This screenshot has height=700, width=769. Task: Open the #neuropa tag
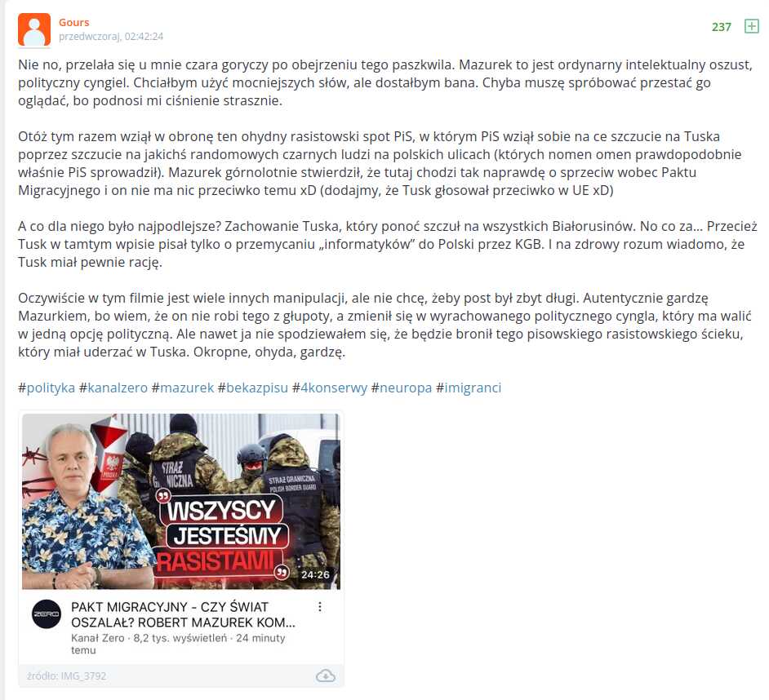(x=402, y=388)
